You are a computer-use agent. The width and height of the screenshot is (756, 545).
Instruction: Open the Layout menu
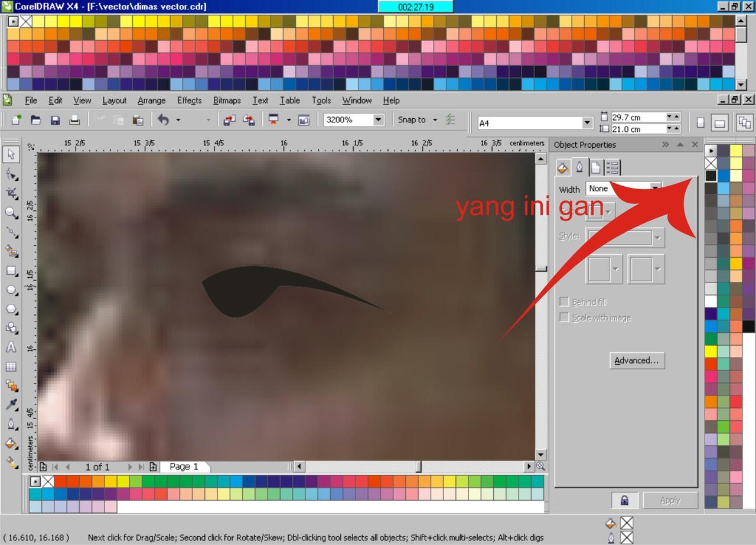pos(114,100)
